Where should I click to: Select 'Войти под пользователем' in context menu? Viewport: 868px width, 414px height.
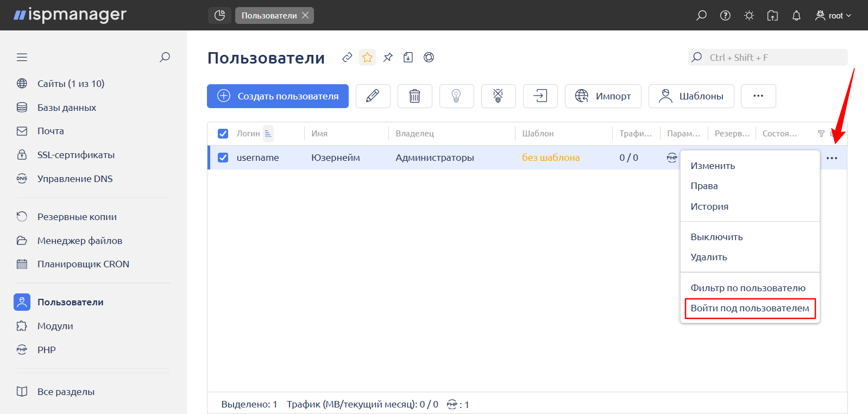tap(750, 308)
